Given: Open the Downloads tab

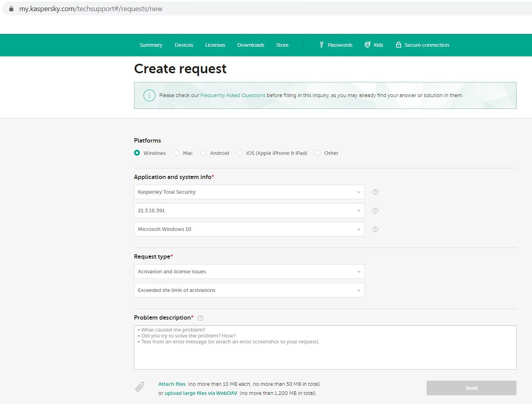Looking at the screenshot, I should point(251,45).
